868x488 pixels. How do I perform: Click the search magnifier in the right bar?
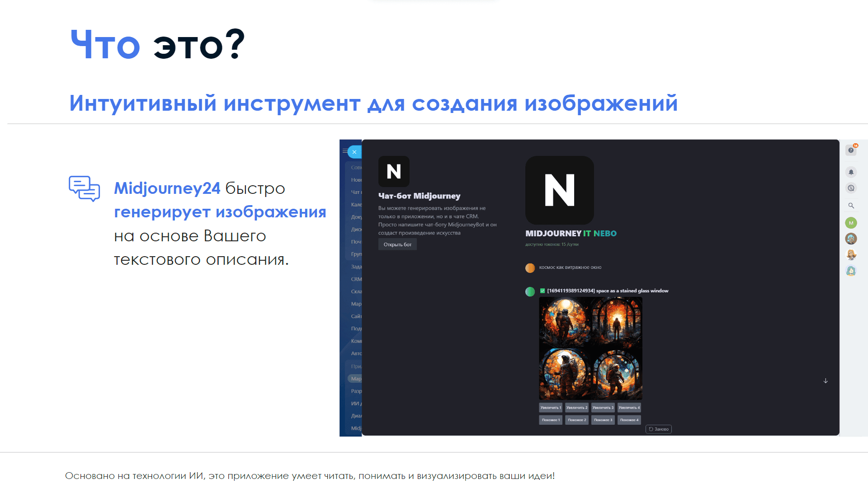point(851,206)
